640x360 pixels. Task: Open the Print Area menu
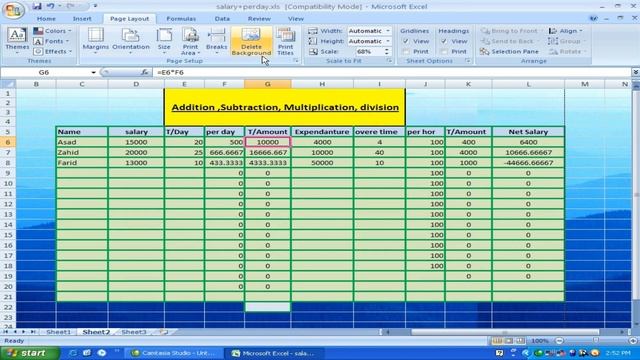tap(190, 41)
